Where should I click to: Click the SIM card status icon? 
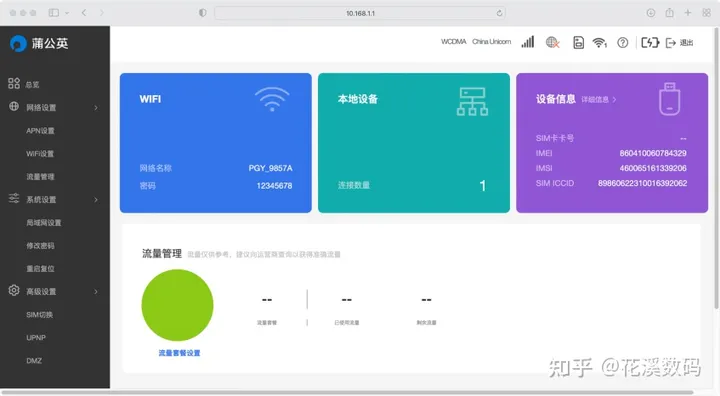(x=579, y=43)
